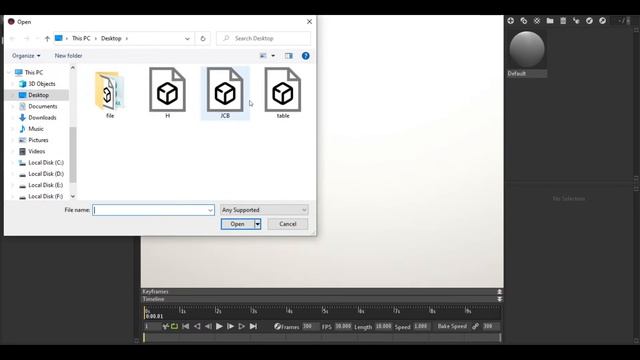640x360 pixels.
Task: Expand the address bar history dropdown
Action: tap(187, 38)
